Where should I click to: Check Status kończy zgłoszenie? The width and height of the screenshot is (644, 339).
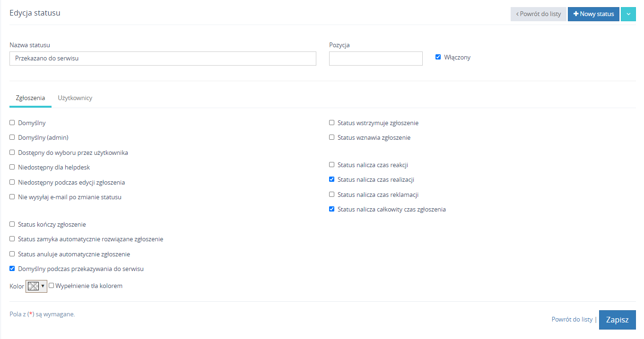12,224
